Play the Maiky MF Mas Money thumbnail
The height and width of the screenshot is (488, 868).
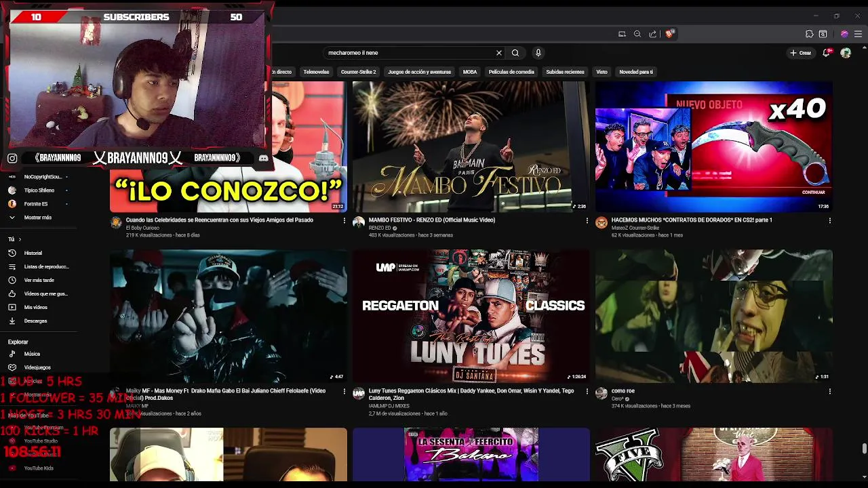click(228, 317)
